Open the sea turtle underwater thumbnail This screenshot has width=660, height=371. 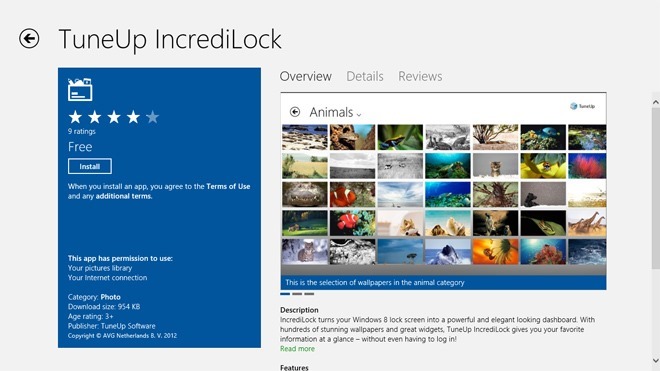pos(447,166)
